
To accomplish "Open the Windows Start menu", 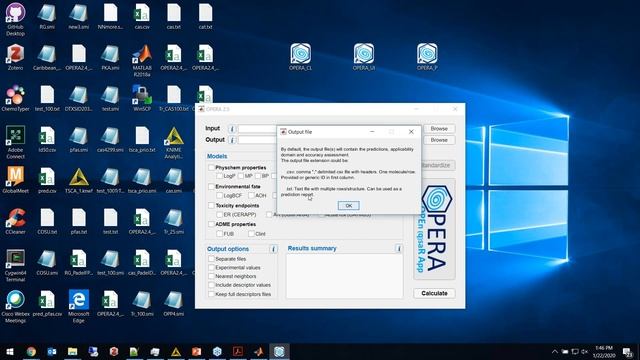I will pos(10,351).
